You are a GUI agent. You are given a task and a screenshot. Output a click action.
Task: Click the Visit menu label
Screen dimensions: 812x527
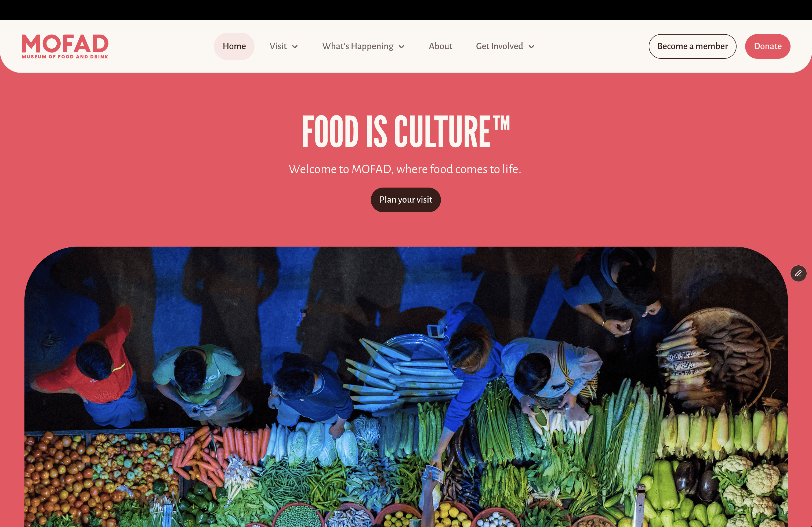(x=278, y=46)
